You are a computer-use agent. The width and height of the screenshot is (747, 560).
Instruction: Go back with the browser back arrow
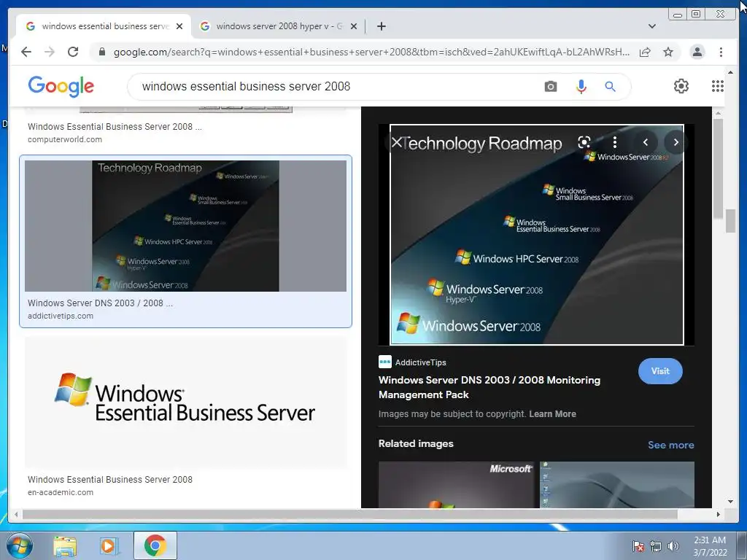coord(26,52)
